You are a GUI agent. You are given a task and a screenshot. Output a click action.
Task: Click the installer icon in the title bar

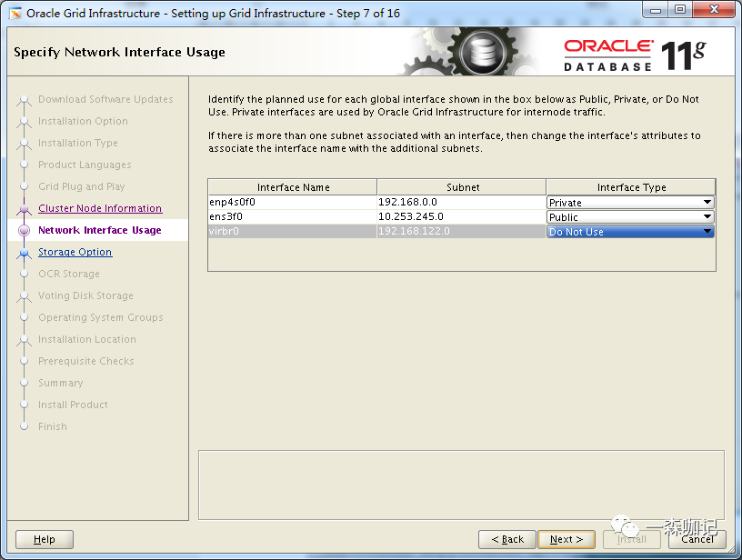(x=15, y=14)
